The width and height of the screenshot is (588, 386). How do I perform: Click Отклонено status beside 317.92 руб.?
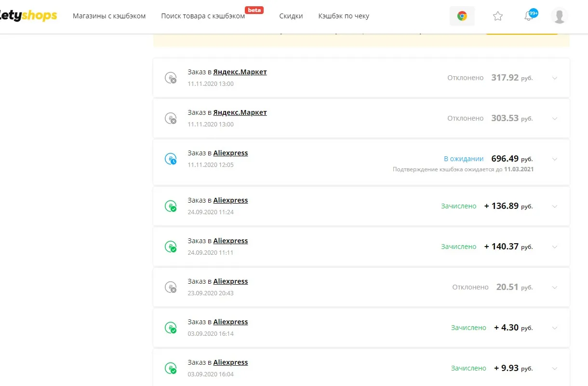coord(465,78)
